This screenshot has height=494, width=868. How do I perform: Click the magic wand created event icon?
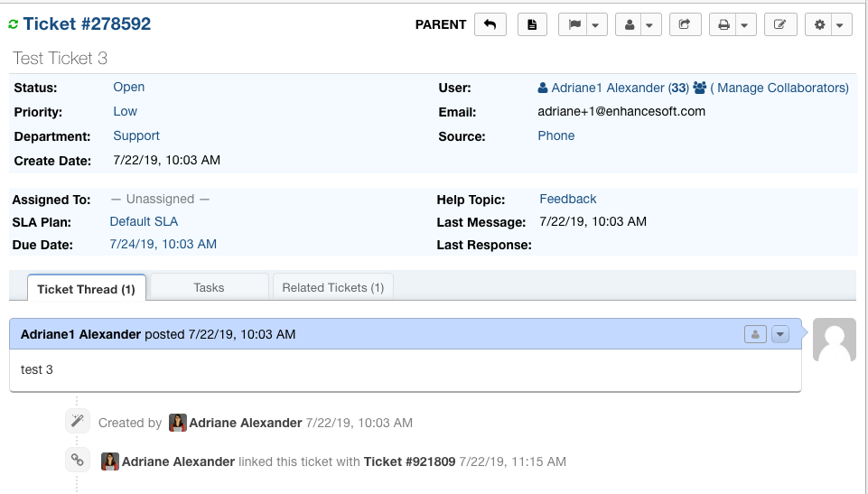click(78, 421)
